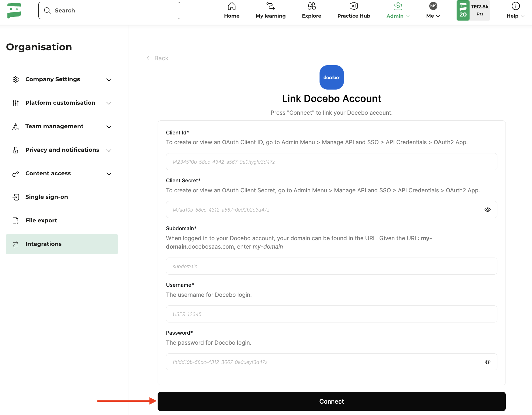This screenshot has height=415, width=532.
Task: Go Back to previous page
Action: (x=158, y=58)
